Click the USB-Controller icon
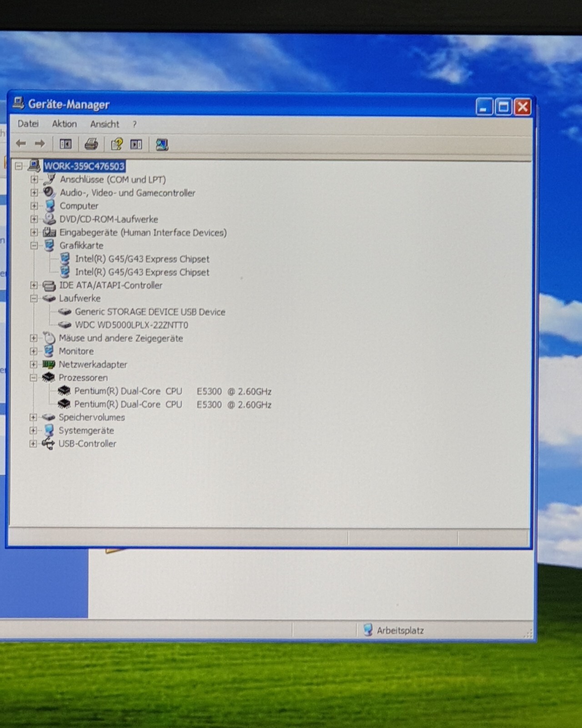Image resolution: width=582 pixels, height=728 pixels. coord(48,444)
